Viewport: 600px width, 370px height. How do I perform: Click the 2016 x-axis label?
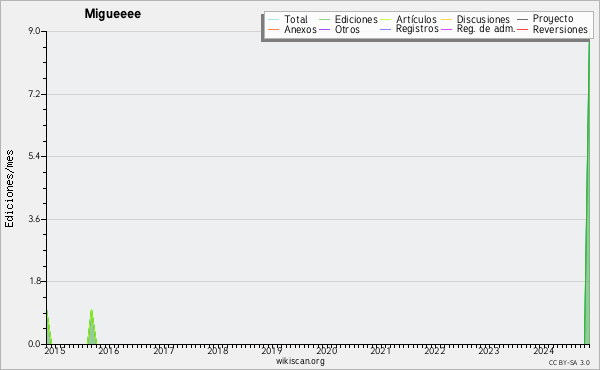(x=109, y=350)
